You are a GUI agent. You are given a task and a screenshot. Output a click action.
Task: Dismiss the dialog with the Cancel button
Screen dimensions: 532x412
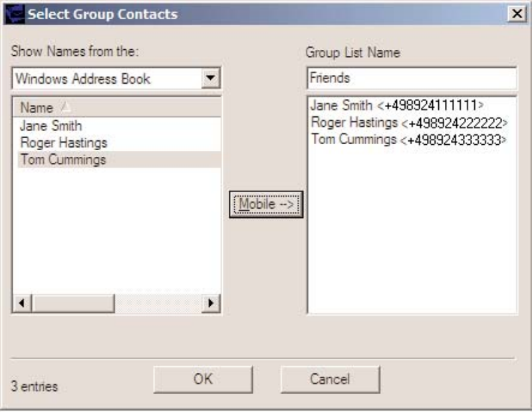coord(330,379)
